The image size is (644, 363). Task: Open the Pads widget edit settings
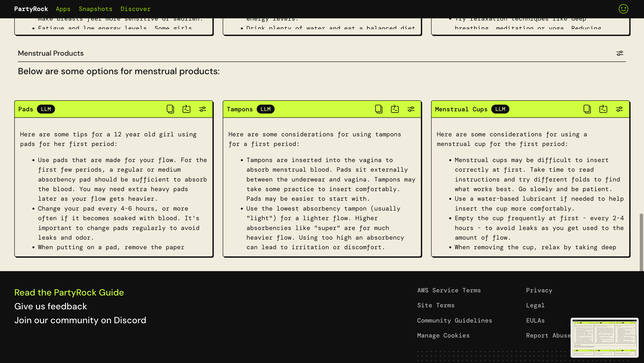point(203,109)
